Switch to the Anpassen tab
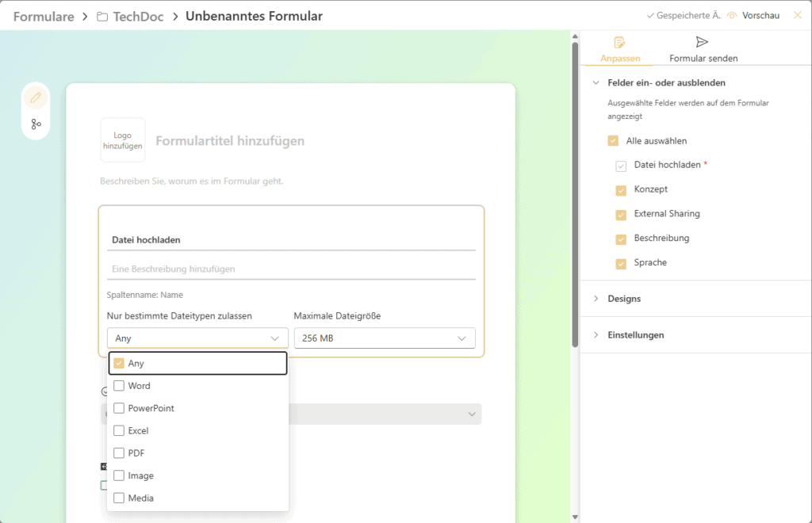This screenshot has width=812, height=523. click(x=620, y=50)
